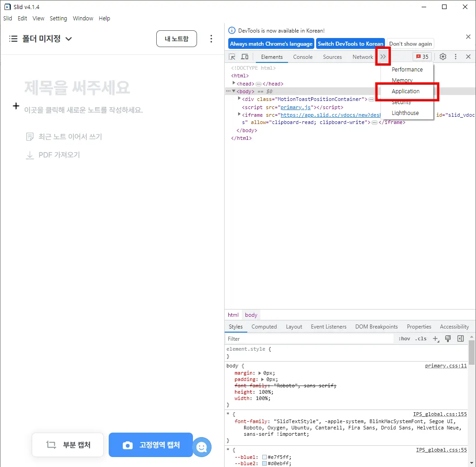Activate the DevTools inspect element picker
The image size is (476, 467).
click(232, 57)
